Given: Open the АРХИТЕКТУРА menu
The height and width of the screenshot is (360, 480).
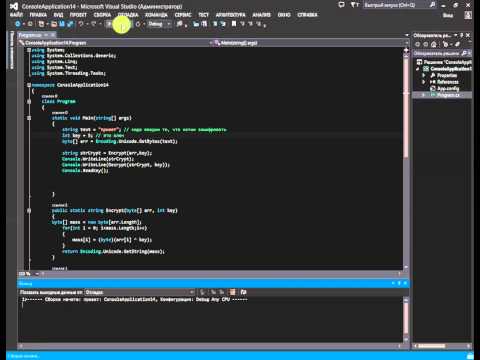Looking at the screenshot, I should pyautogui.click(x=230, y=15).
